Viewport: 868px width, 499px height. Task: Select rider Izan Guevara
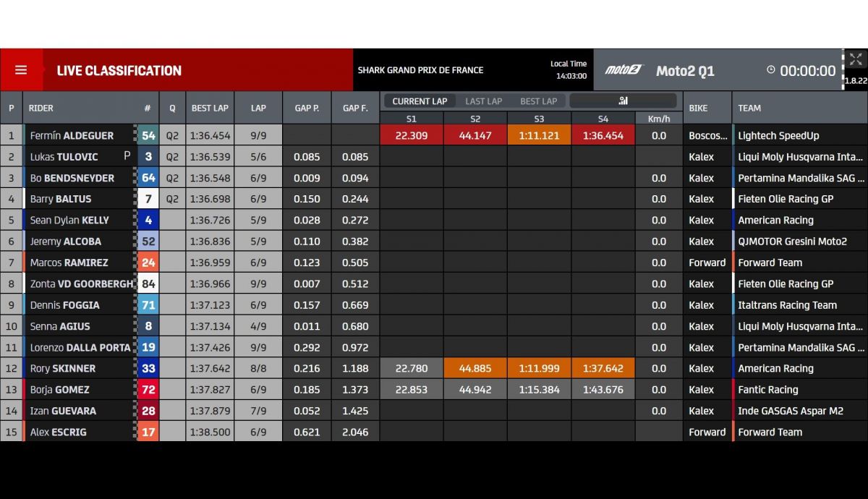63,411
